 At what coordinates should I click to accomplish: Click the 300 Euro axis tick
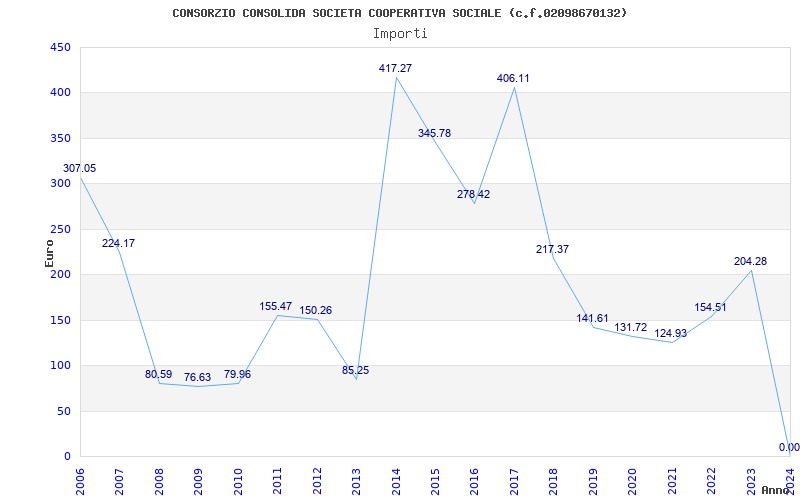59,184
